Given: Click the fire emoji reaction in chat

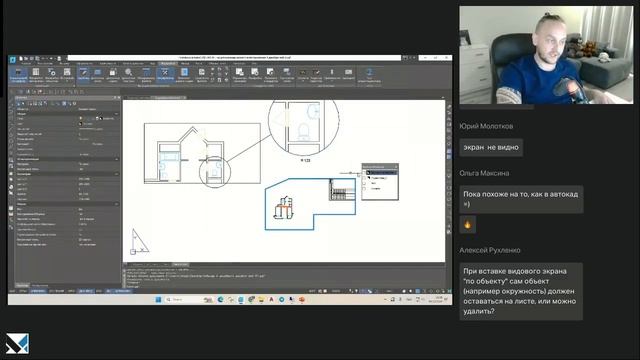Looking at the screenshot, I should coord(467,225).
